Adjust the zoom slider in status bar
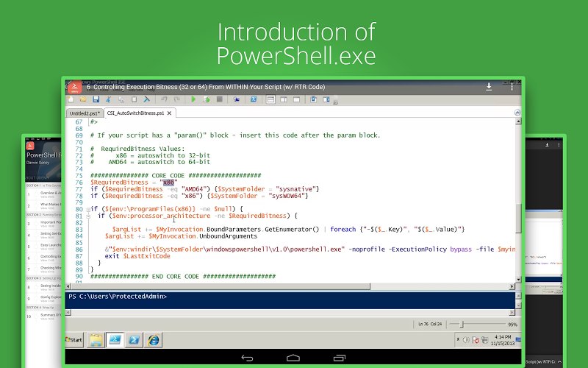This screenshot has height=368, width=588. (x=462, y=324)
